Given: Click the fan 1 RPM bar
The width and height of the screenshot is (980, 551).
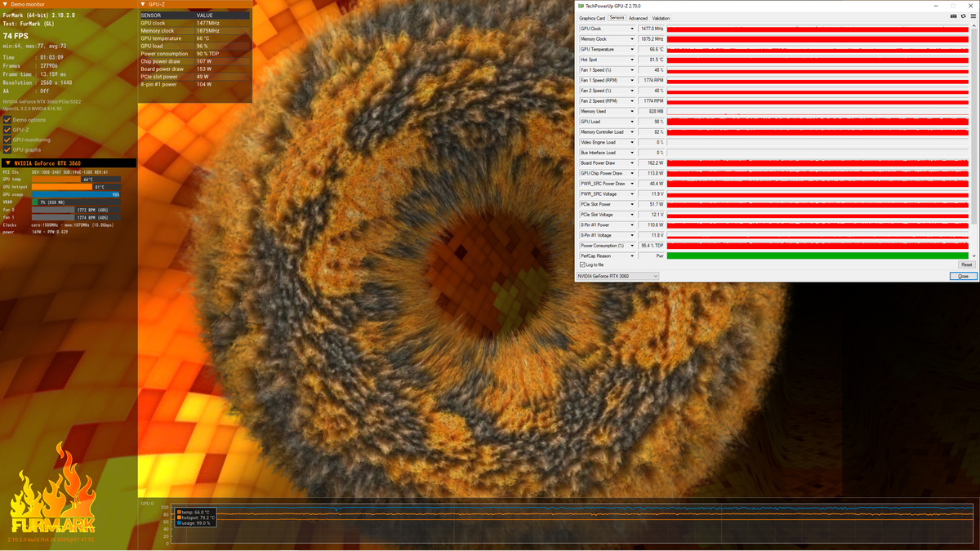Looking at the screenshot, I should tap(76, 217).
